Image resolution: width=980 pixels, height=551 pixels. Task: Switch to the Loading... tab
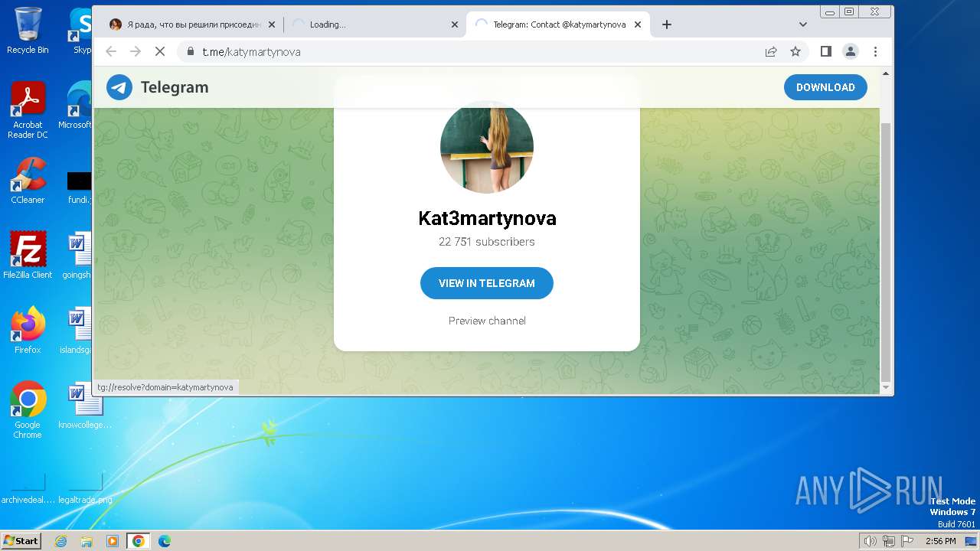tap(374, 24)
